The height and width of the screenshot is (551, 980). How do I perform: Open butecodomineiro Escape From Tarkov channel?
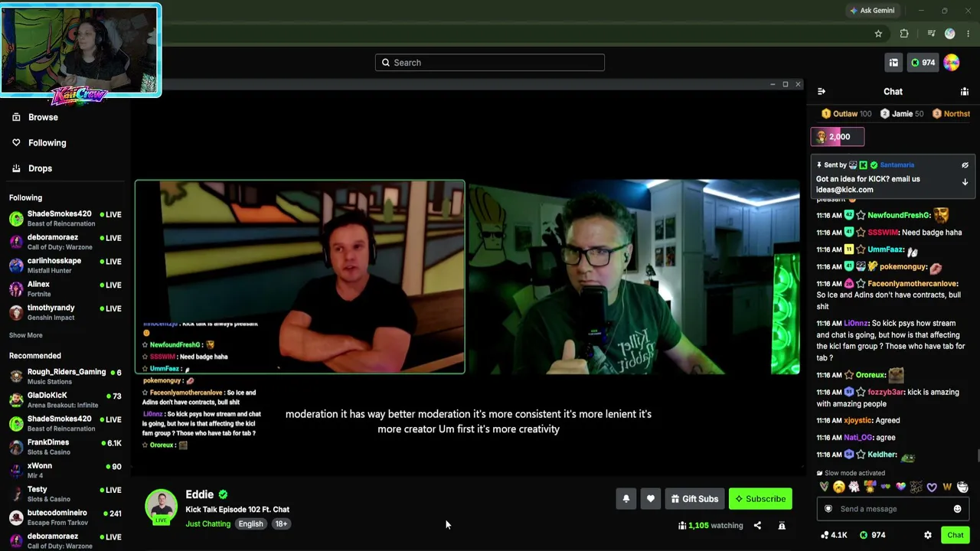[x=65, y=517]
